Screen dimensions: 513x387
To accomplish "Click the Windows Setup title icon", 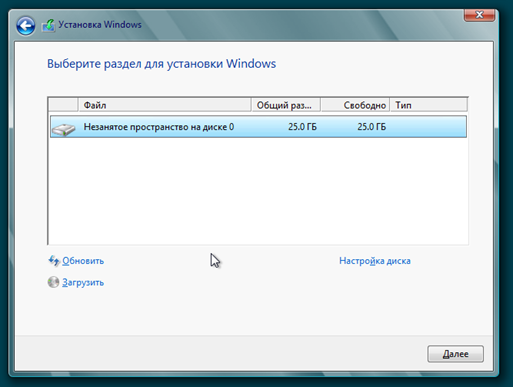I will (x=48, y=25).
